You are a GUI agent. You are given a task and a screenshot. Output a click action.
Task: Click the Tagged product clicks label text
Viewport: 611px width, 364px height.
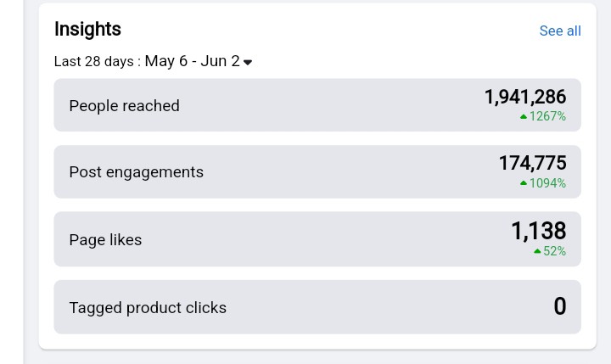(x=148, y=308)
